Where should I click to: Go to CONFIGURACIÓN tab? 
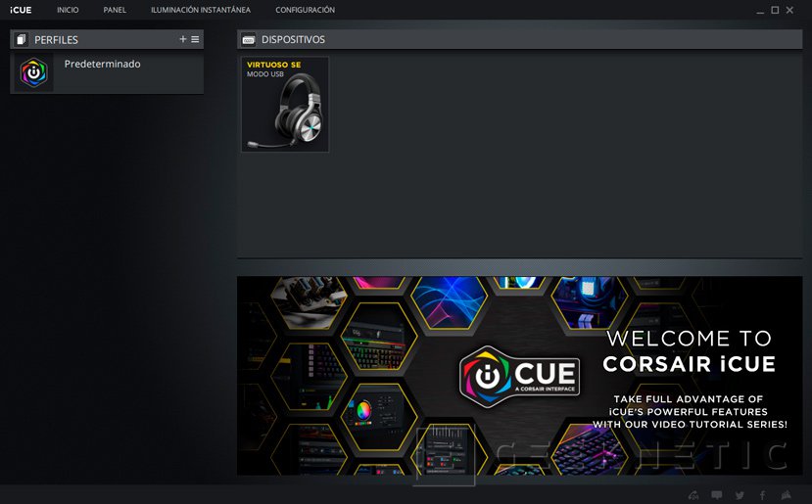pyautogui.click(x=305, y=10)
